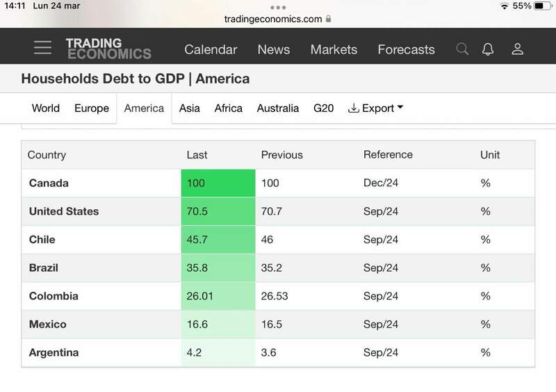Click the search magnifier icon

click(x=462, y=49)
